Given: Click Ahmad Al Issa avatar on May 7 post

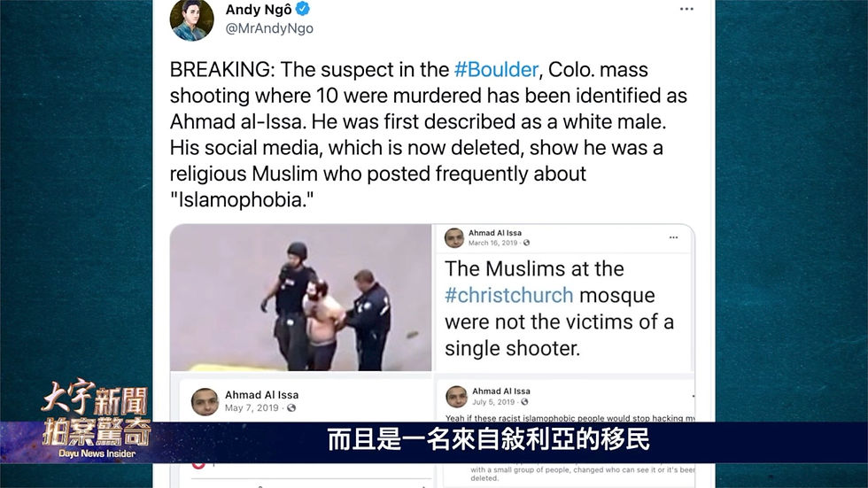Looking at the screenshot, I should click(205, 402).
